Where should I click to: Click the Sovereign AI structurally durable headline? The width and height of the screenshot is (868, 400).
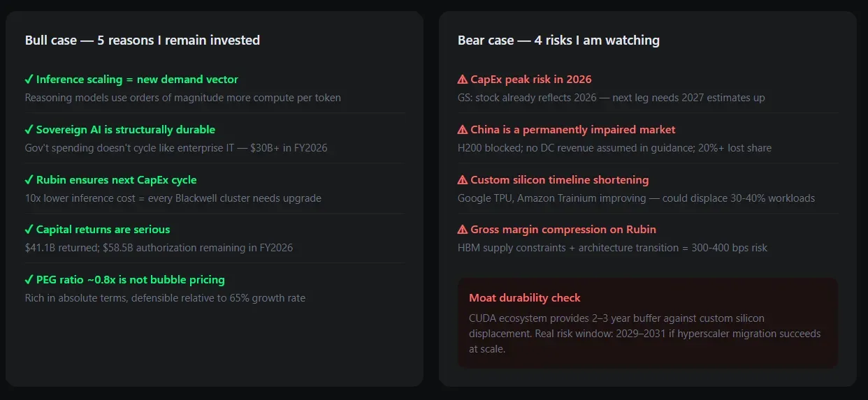point(126,130)
